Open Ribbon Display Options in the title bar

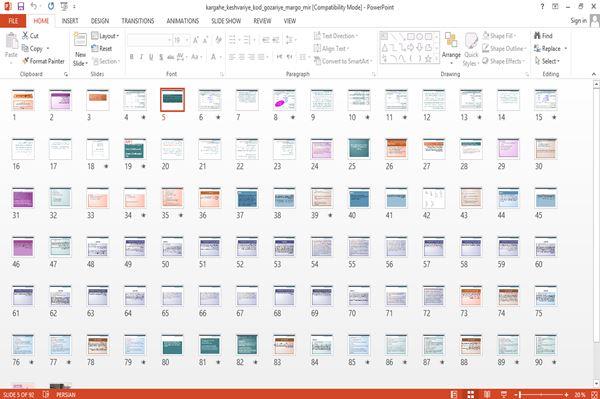(x=555, y=7)
